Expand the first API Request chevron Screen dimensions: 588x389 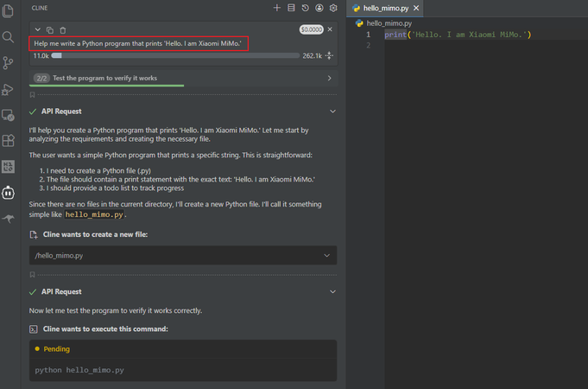point(332,112)
